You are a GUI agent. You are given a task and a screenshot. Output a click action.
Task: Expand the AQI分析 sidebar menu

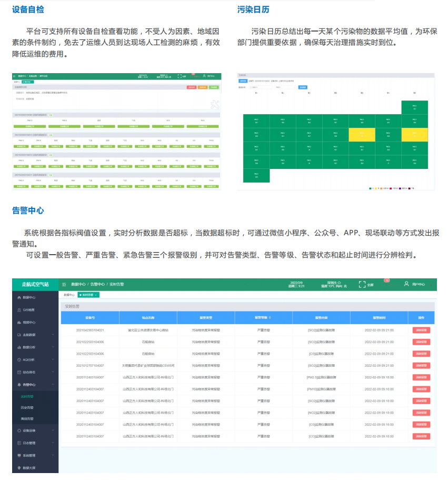53,360
